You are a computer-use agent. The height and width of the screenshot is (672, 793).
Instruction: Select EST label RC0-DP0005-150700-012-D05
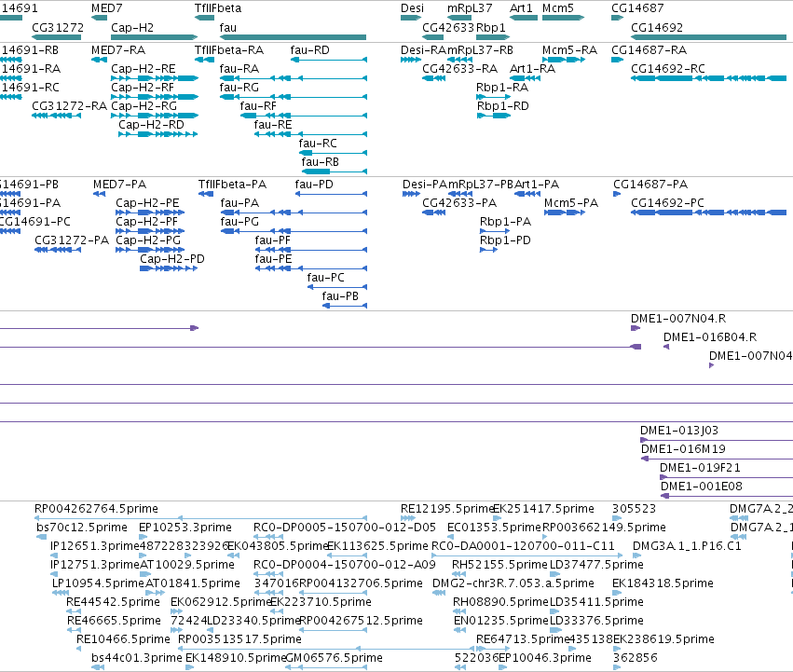point(345,528)
